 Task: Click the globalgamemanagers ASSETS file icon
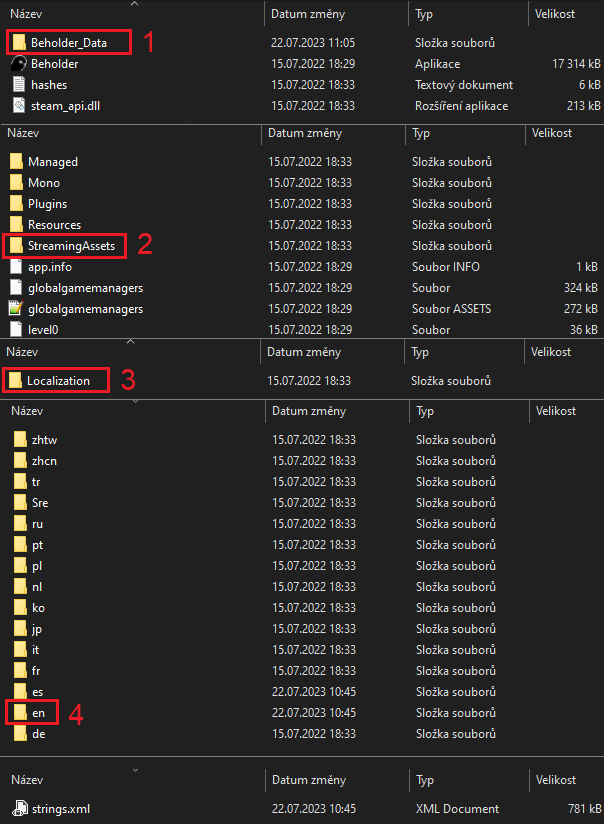(x=16, y=308)
